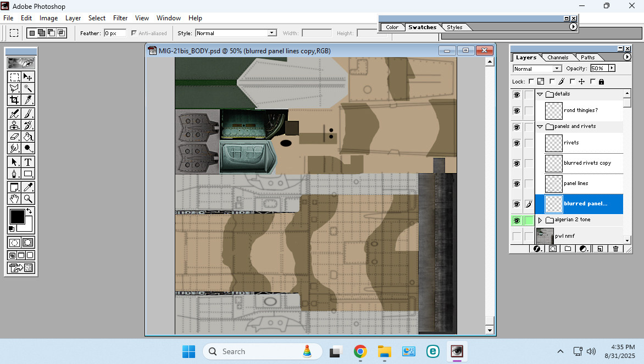Switch to Quick Mask mode
Viewport: 644px width, 364px height.
28,243
